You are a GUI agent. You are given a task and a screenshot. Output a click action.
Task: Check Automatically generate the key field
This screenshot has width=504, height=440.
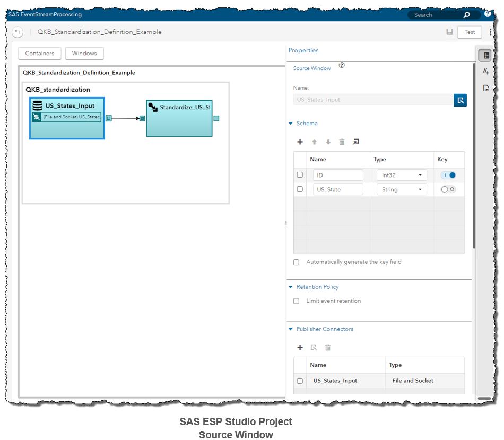coord(296,262)
